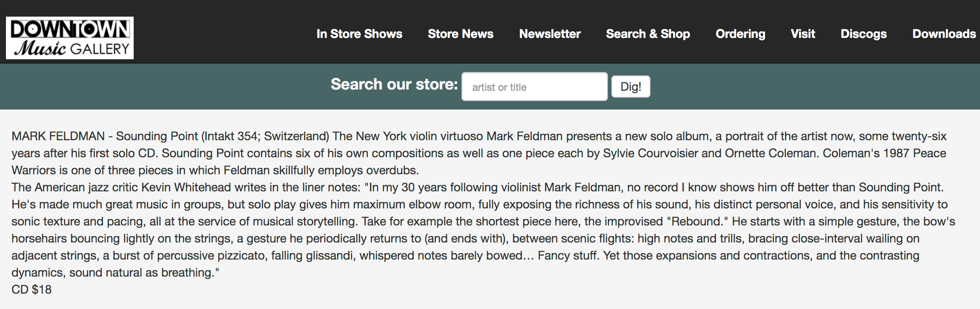
Task: Select Search & Shop in navigation
Action: pos(648,34)
